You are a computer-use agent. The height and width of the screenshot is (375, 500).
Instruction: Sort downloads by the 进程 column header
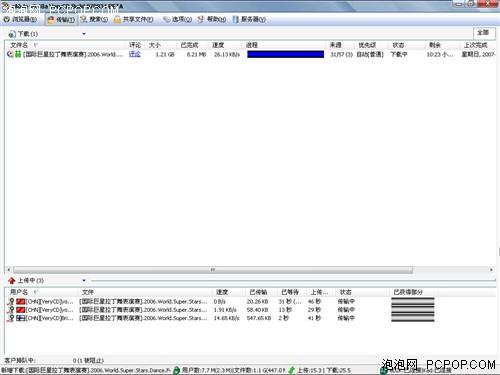click(252, 45)
